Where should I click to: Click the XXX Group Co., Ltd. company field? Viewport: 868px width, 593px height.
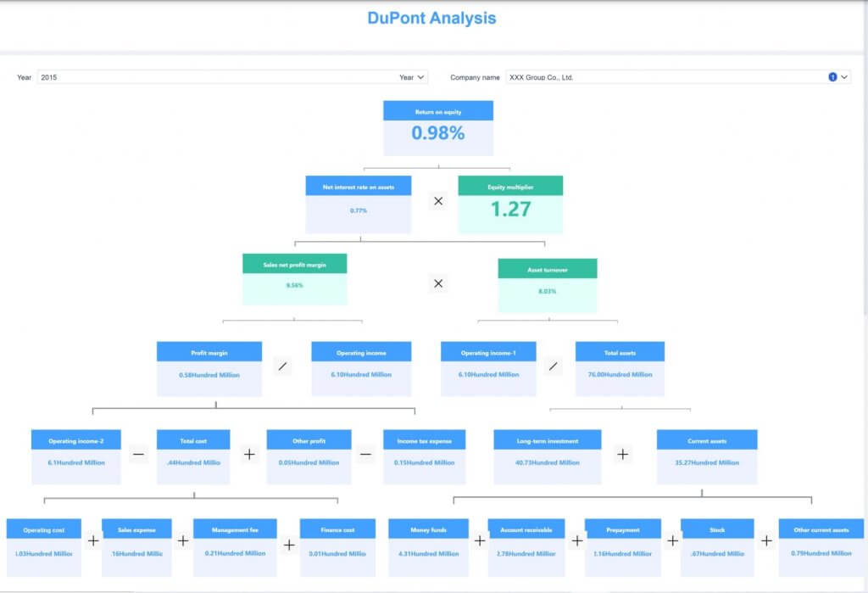(678, 77)
